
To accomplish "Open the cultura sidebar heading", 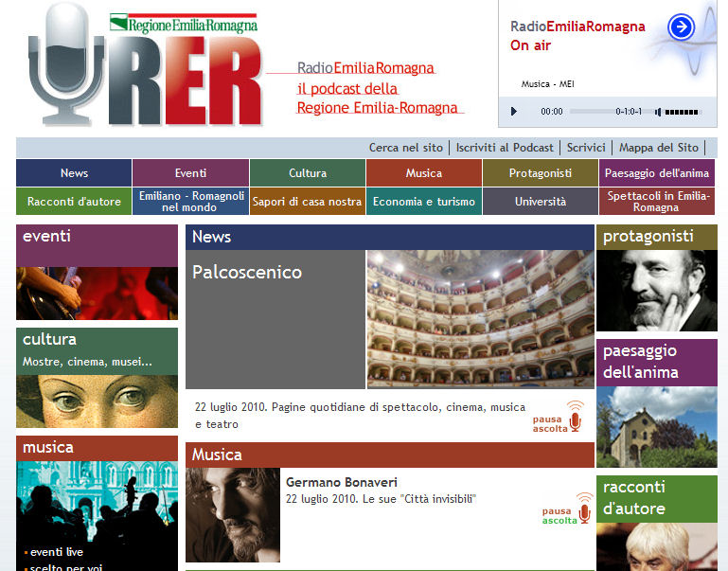I will (49, 339).
